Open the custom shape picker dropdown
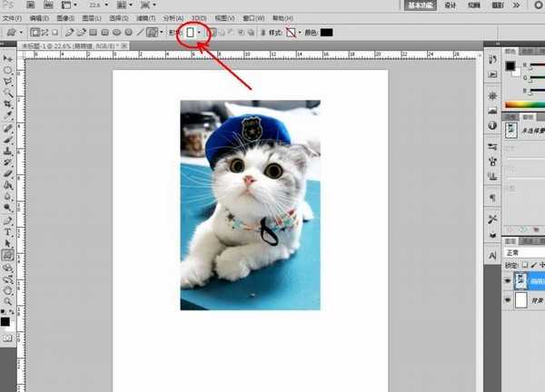The height and width of the screenshot is (392, 545). 199,33
